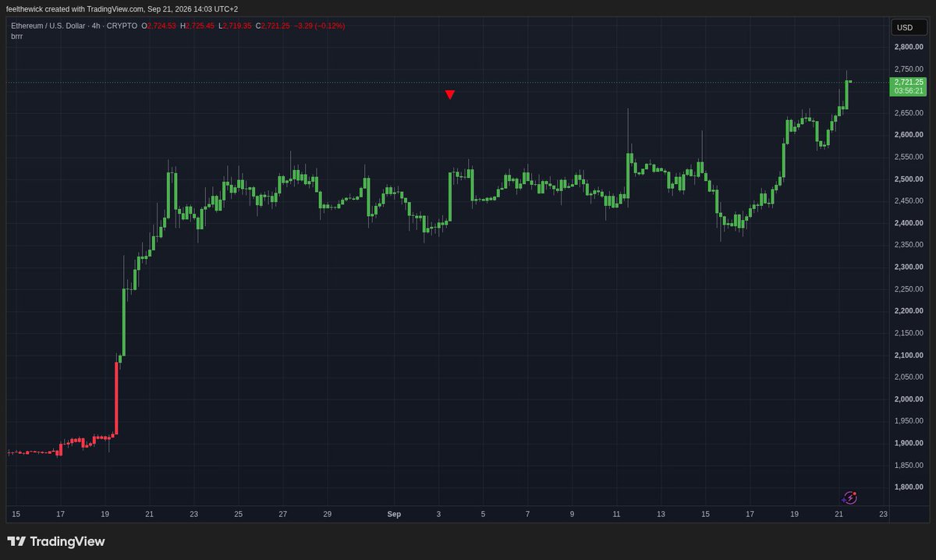
Task: Click the 'Sep' label on time axis
Action: coord(394,514)
